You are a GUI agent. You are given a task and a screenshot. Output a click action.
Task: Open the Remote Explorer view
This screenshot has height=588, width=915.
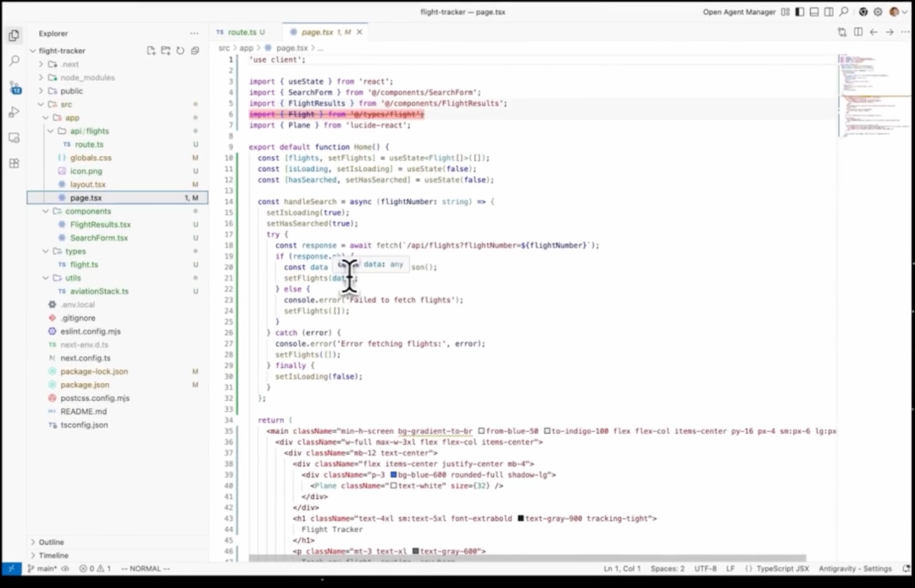[x=14, y=137]
